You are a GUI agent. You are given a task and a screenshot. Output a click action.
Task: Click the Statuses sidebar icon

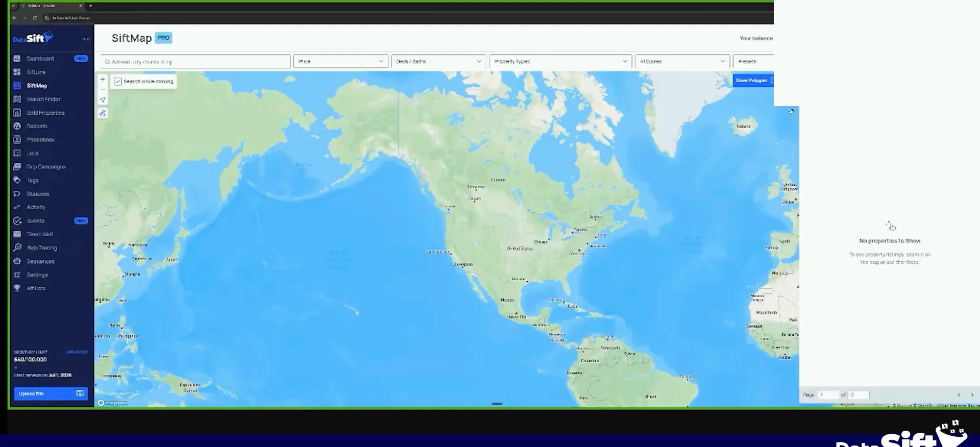[x=17, y=194]
